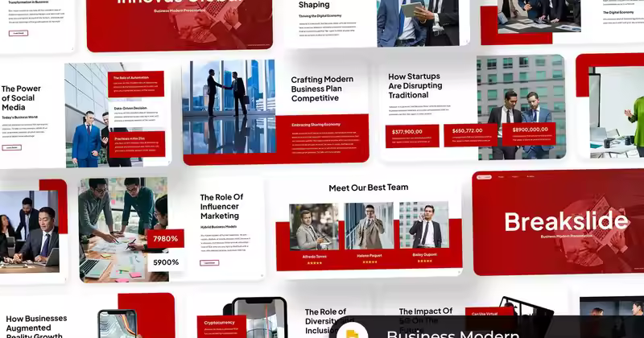Click the Helene Paquet name label
The height and width of the screenshot is (338, 644).
(x=369, y=255)
